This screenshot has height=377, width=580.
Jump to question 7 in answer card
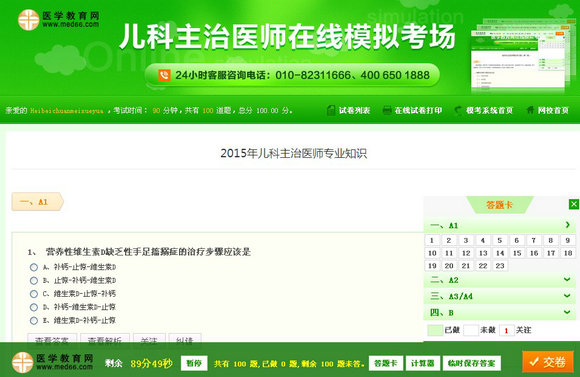coord(534,240)
